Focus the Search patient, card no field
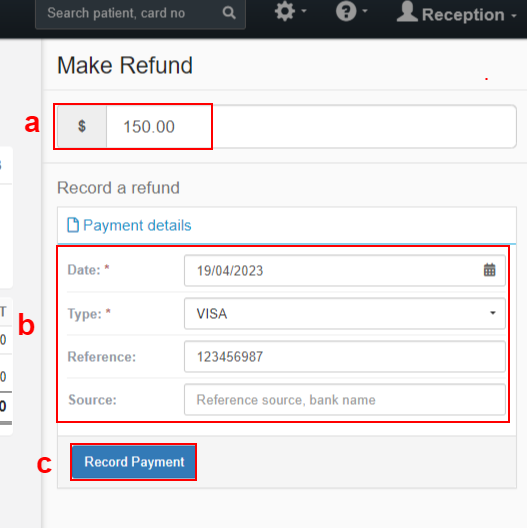This screenshot has height=528, width=527. [140, 13]
